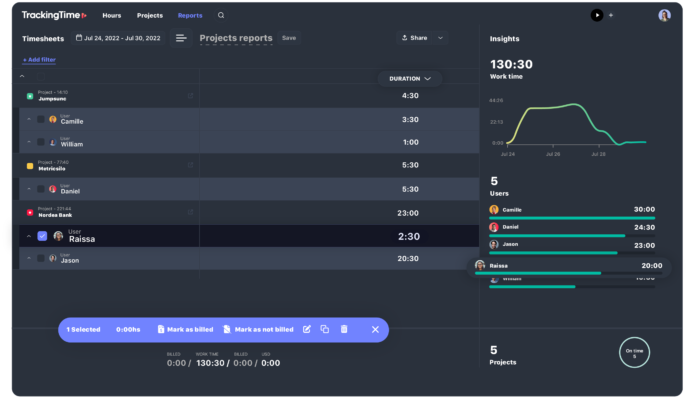Image resolution: width=686 pixels, height=400 pixels.
Task: Click the Save button
Action: (289, 38)
